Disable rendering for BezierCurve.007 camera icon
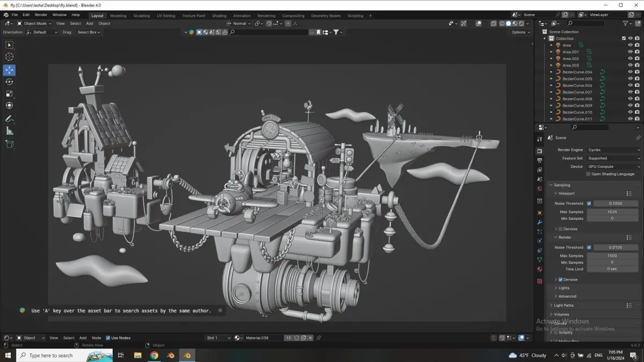 point(637,92)
